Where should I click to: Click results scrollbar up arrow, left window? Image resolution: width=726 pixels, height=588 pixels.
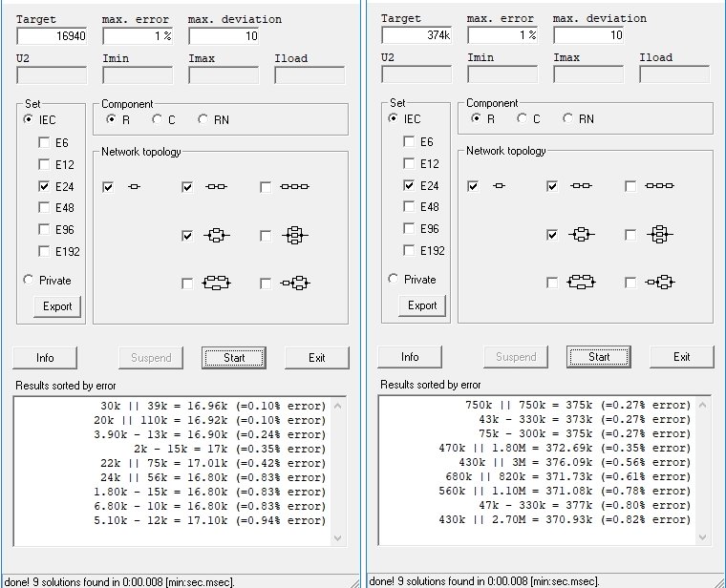pyautogui.click(x=337, y=406)
